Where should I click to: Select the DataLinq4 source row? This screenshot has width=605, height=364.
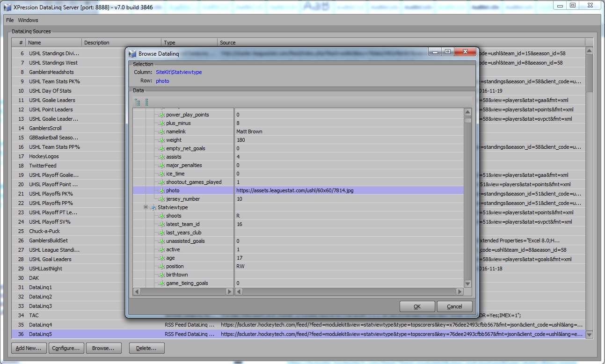coord(299,325)
